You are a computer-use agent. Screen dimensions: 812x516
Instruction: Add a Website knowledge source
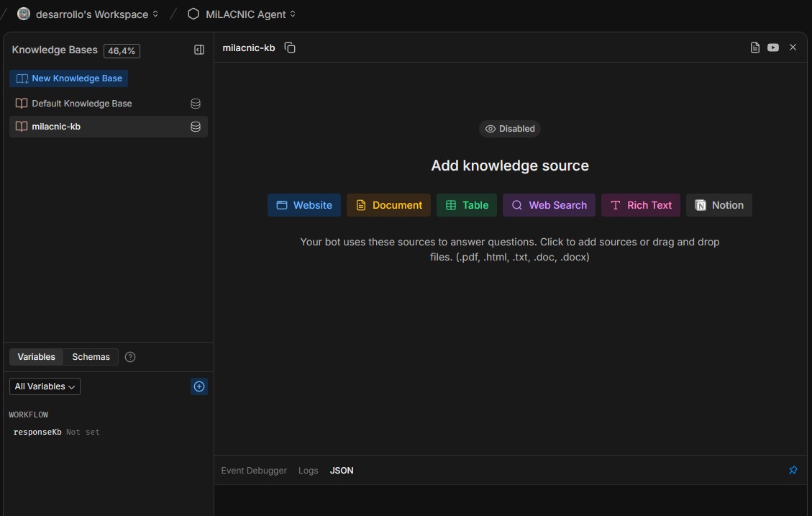coord(304,205)
